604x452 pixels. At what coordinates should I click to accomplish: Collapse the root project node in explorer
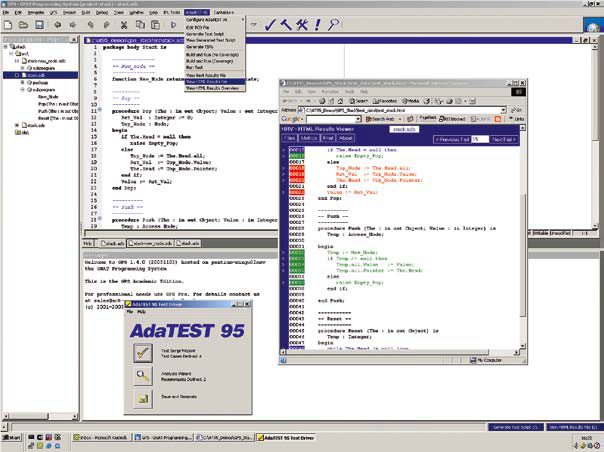point(6,47)
